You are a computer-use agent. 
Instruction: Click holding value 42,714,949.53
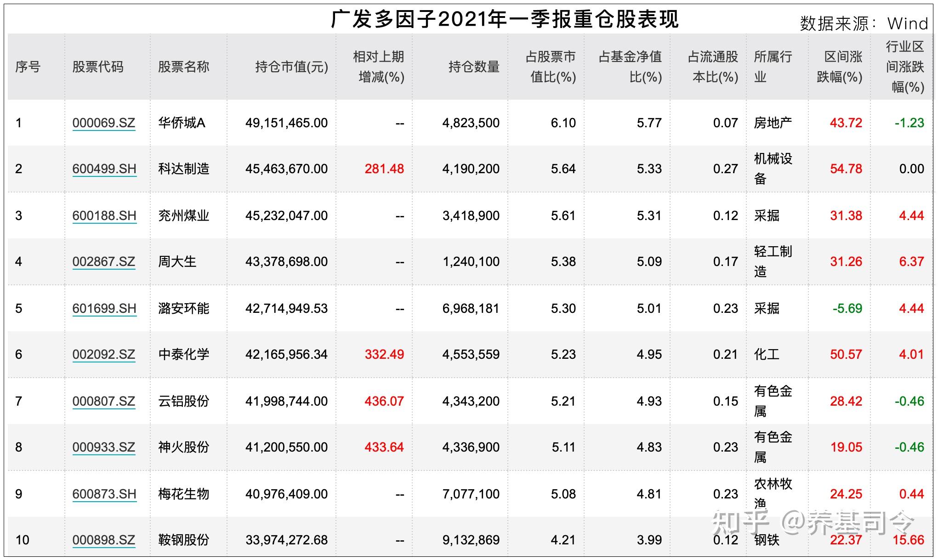click(287, 309)
